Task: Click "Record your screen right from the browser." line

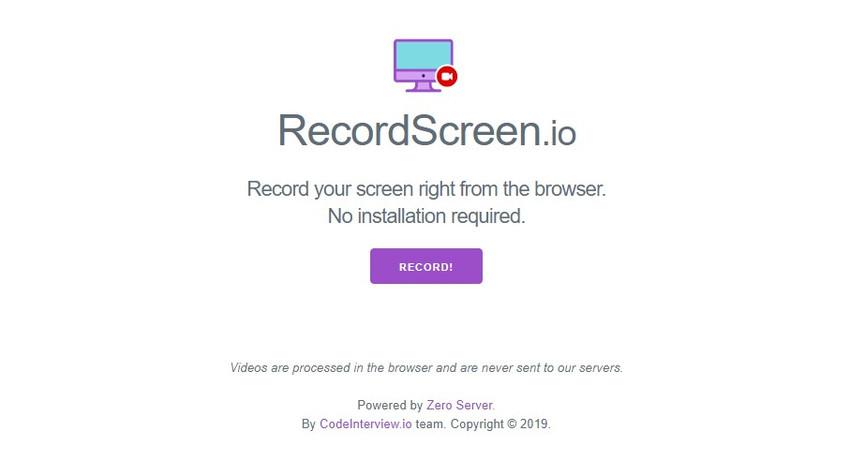Action: [x=426, y=189]
